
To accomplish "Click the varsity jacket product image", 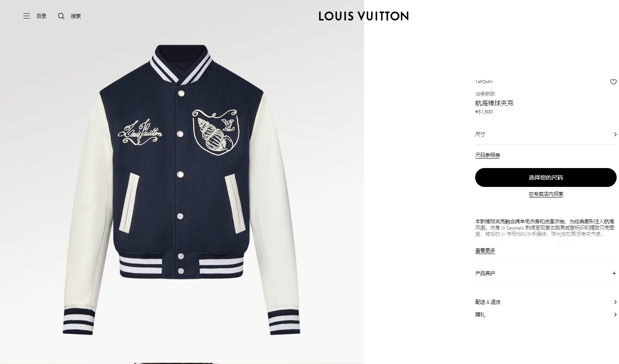I will click(x=182, y=190).
